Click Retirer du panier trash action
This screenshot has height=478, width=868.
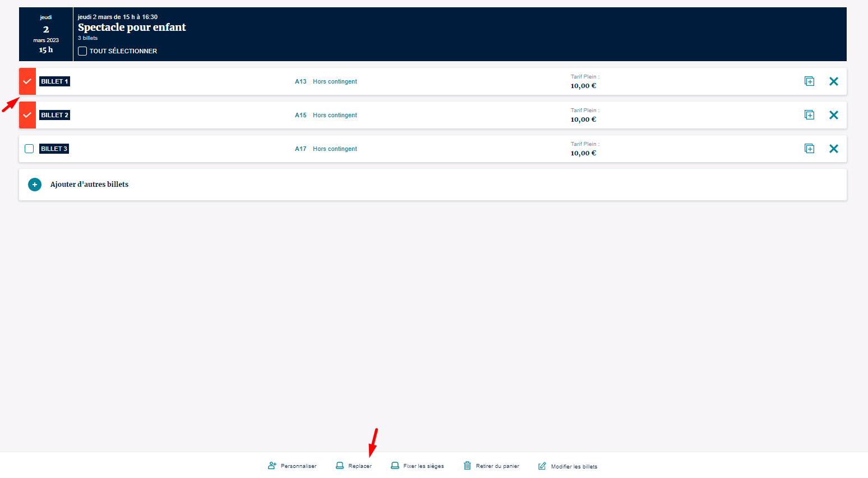(491, 466)
